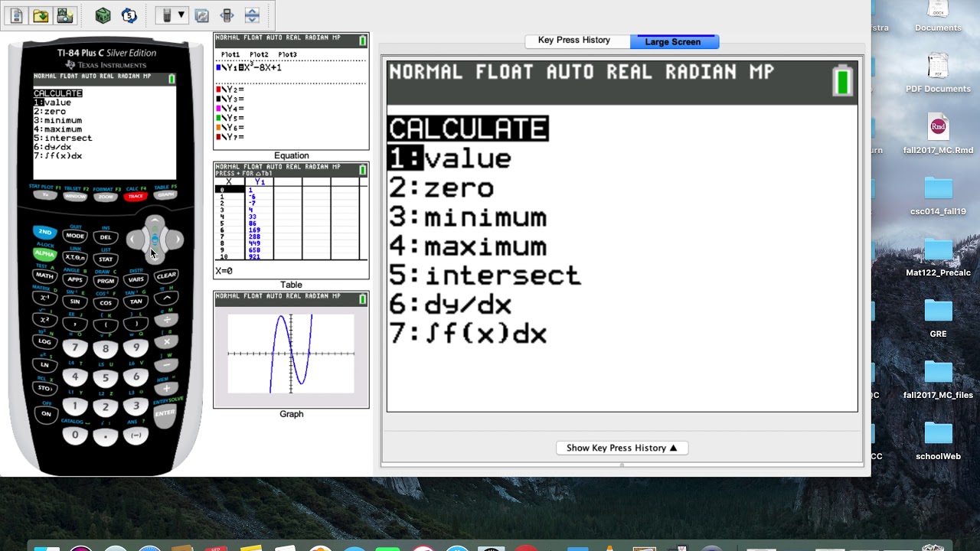Click the COS calculator key
Image resolution: width=980 pixels, height=551 pixels.
coord(106,303)
